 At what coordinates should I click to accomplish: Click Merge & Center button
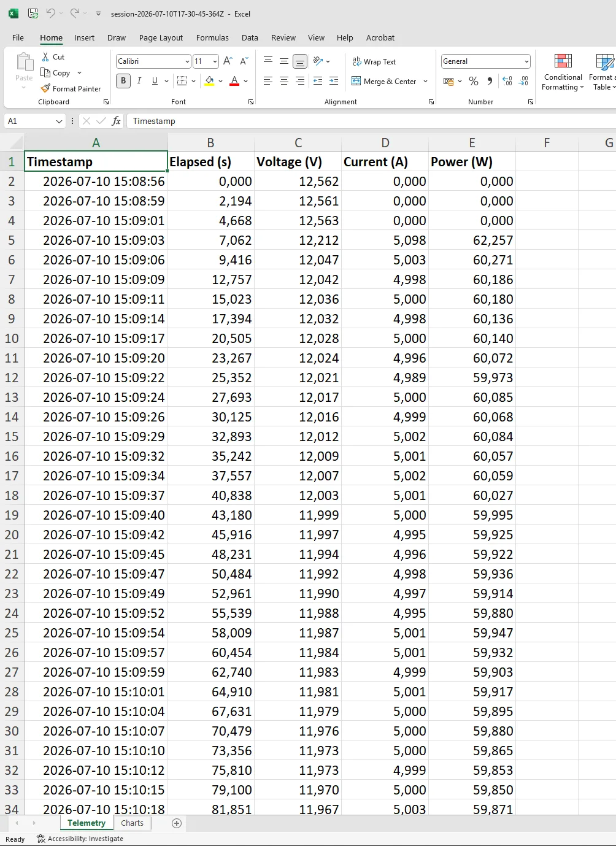[x=384, y=81]
